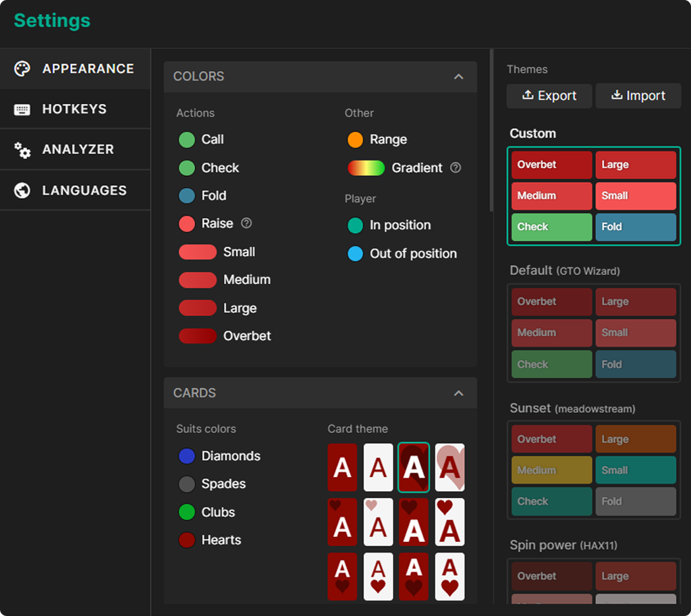This screenshot has height=616, width=691.
Task: Change the Clubs suit color
Action: click(187, 512)
